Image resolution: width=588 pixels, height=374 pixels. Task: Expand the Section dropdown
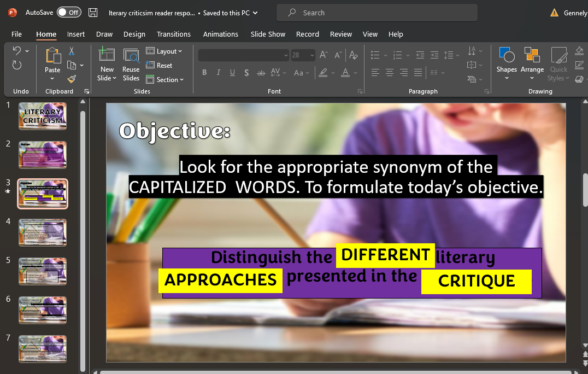point(165,79)
